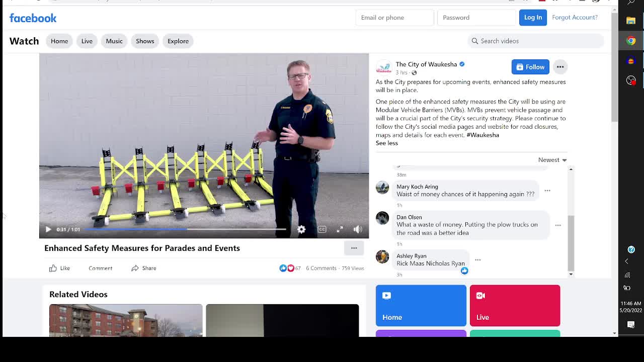
Task: Open the apartment building related video thumbnail
Action: (x=126, y=320)
